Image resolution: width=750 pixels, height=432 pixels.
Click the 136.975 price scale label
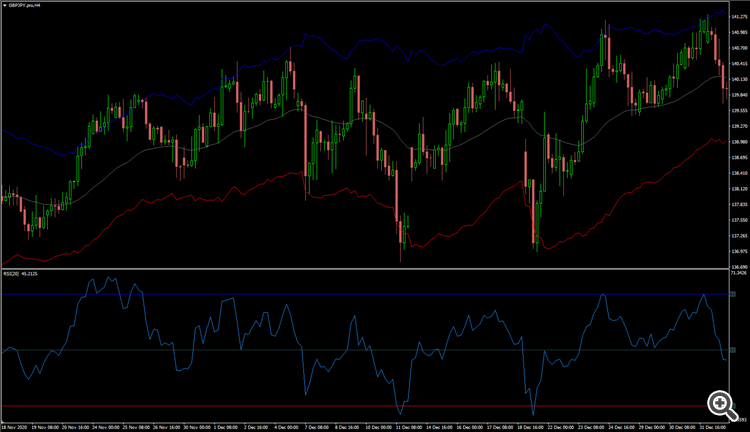[739, 251]
